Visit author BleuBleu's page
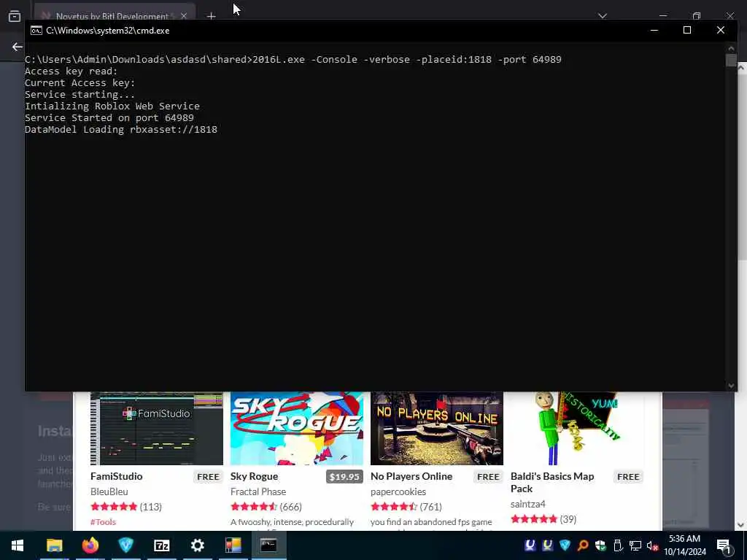Viewport: 747px width, 560px height. coord(109,491)
